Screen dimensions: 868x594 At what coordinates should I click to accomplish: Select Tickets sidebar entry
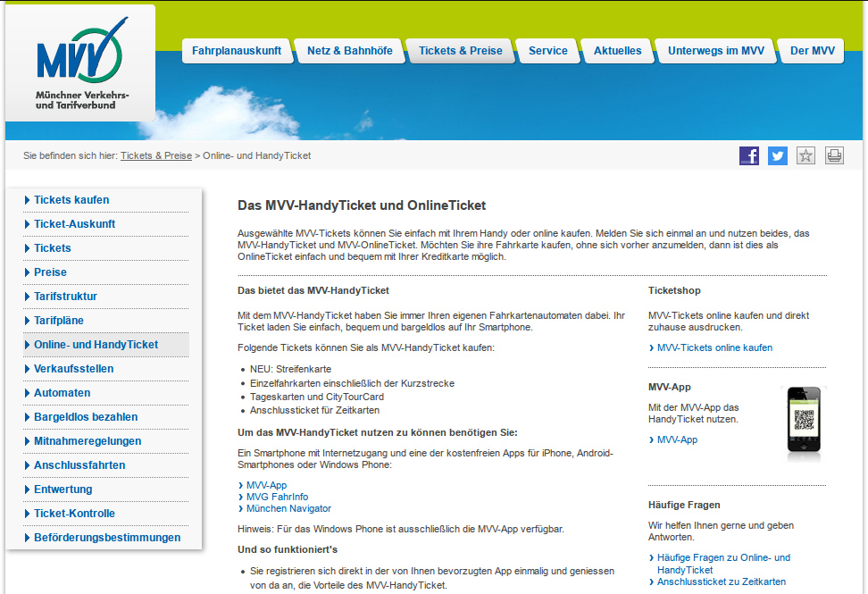point(53,248)
